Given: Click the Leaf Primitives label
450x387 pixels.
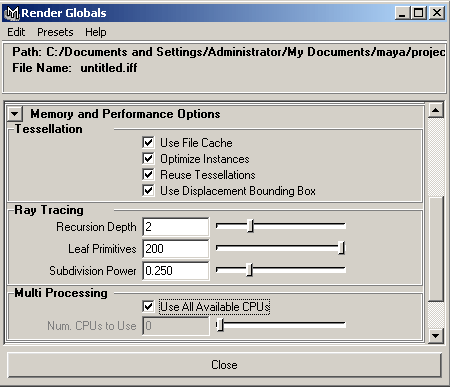Looking at the screenshot, I should 102,249.
